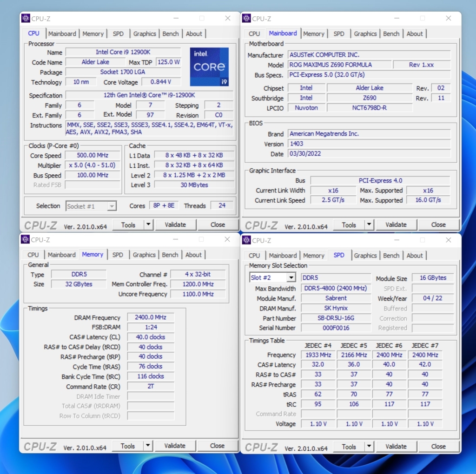Go to SPD tab in Memory window

pyautogui.click(x=118, y=255)
